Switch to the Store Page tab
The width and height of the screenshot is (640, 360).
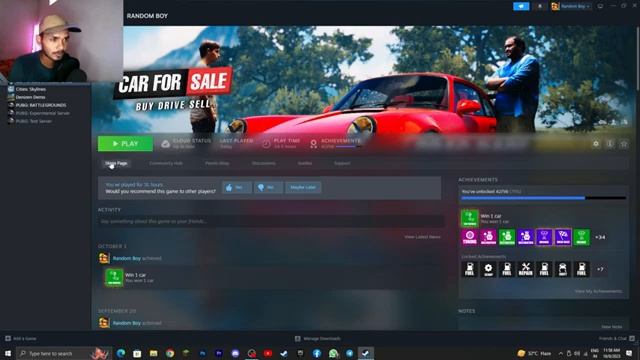pos(116,163)
